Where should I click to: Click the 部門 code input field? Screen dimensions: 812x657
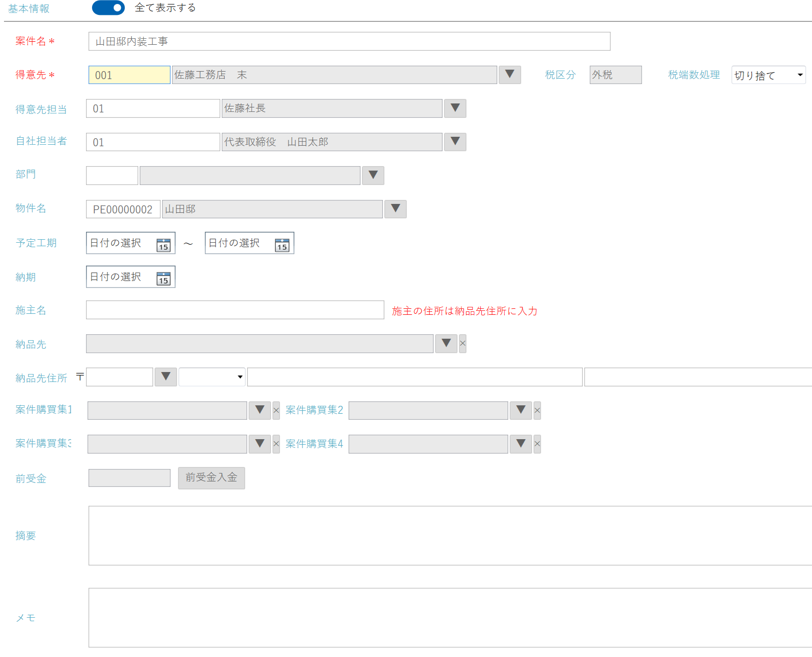112,176
